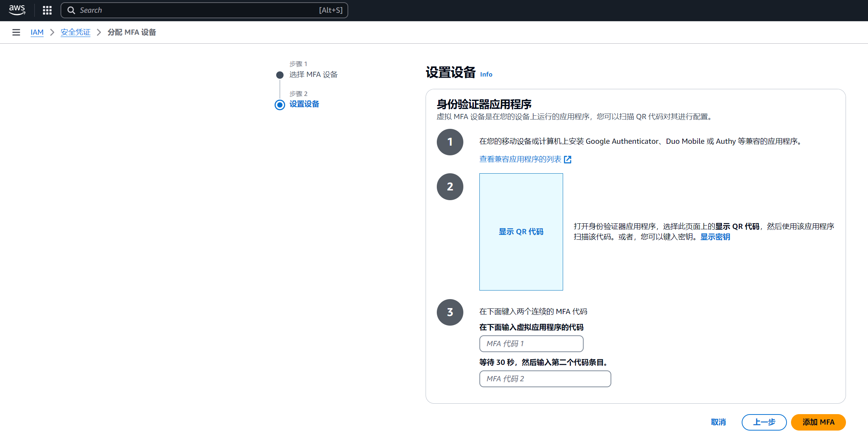Click the step 1 completed indicator dot
The width and height of the screenshot is (868, 444).
[x=279, y=75]
